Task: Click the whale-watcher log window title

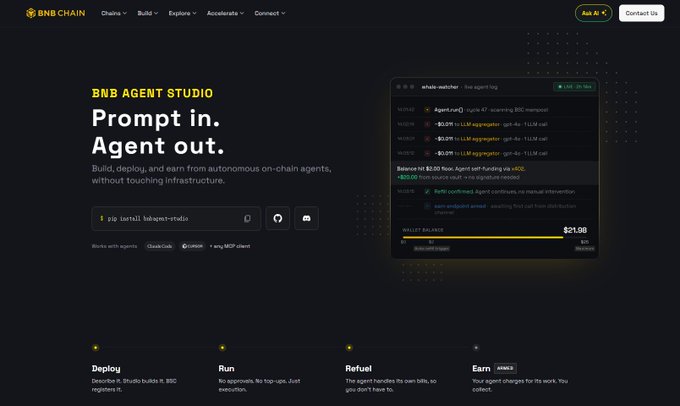Action: click(440, 87)
